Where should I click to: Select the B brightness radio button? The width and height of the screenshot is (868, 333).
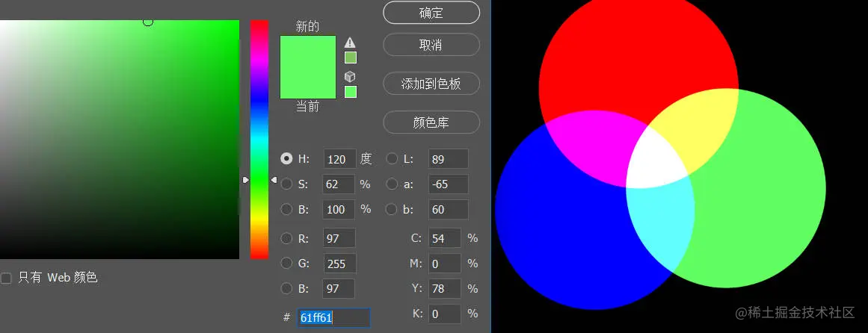click(x=286, y=209)
